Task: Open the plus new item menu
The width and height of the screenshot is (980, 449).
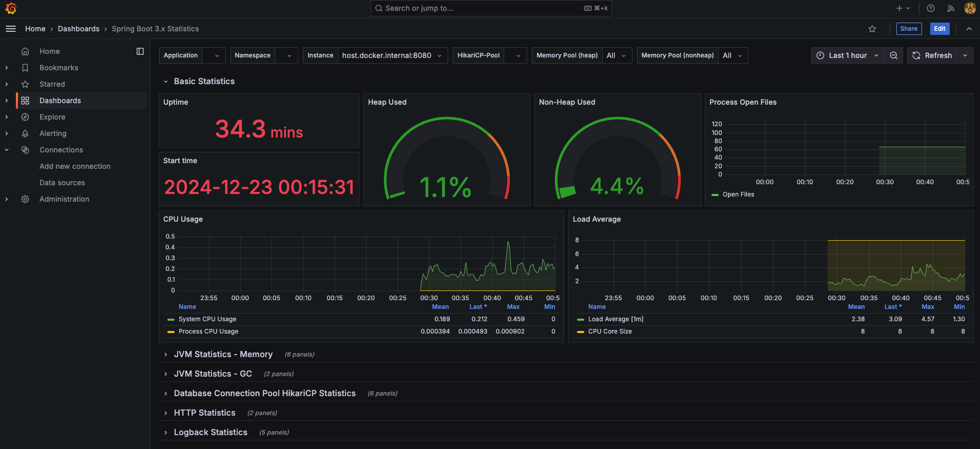Action: [x=902, y=8]
